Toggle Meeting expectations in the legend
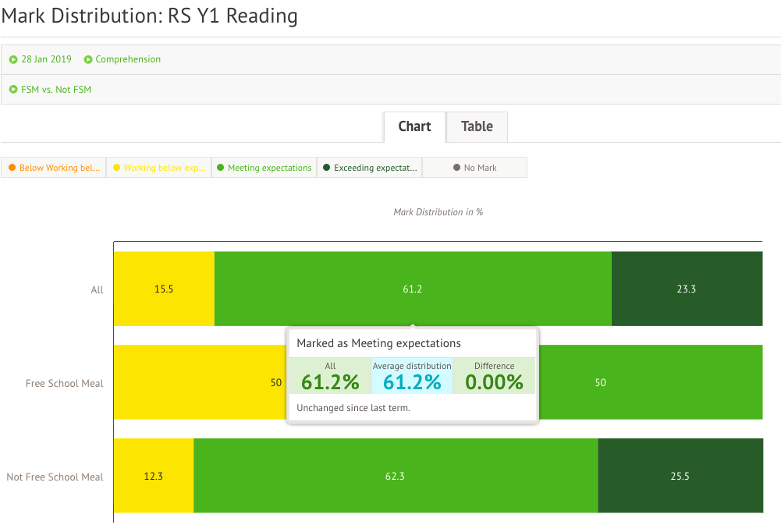This screenshot has height=532, width=781. (264, 168)
